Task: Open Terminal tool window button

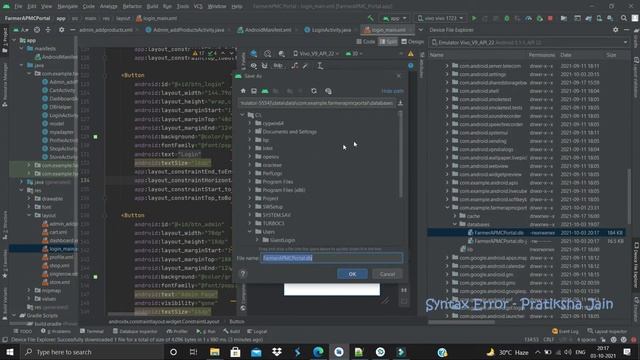Action: point(92,331)
